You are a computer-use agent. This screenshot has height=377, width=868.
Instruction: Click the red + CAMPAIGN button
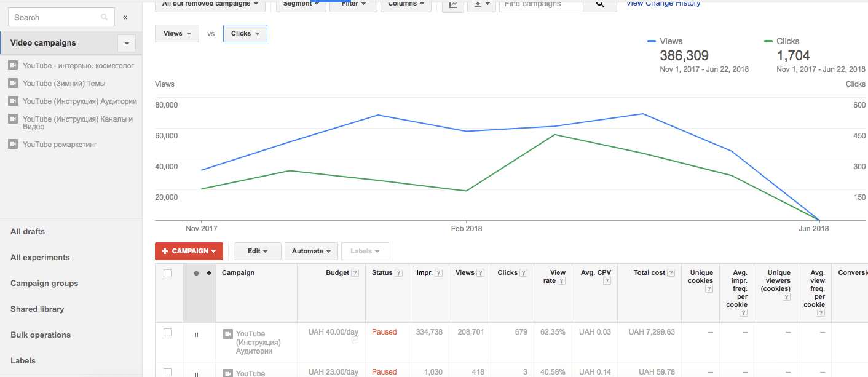(x=189, y=251)
